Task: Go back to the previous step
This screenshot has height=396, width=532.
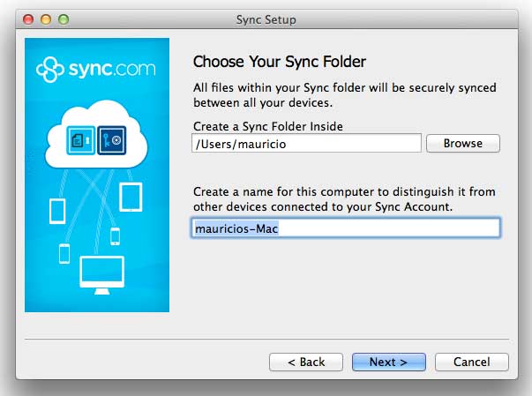Action: point(306,362)
